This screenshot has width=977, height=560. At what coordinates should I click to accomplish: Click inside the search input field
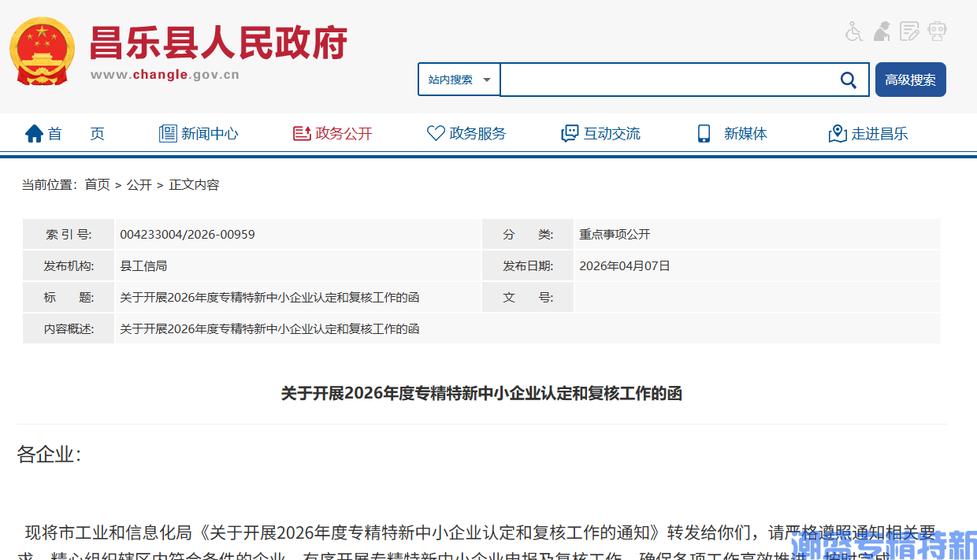pyautogui.click(x=678, y=80)
